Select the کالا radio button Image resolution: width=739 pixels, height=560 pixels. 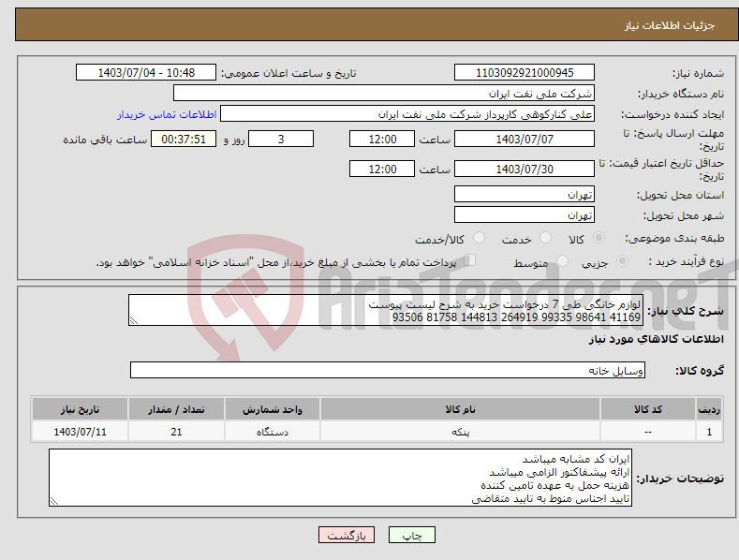599,238
